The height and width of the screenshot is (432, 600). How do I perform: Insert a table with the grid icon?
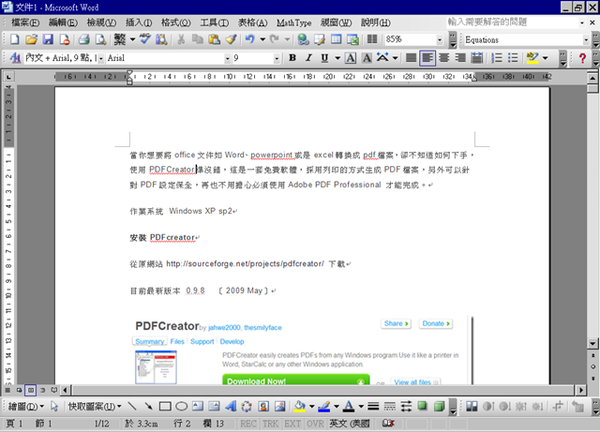point(336,39)
